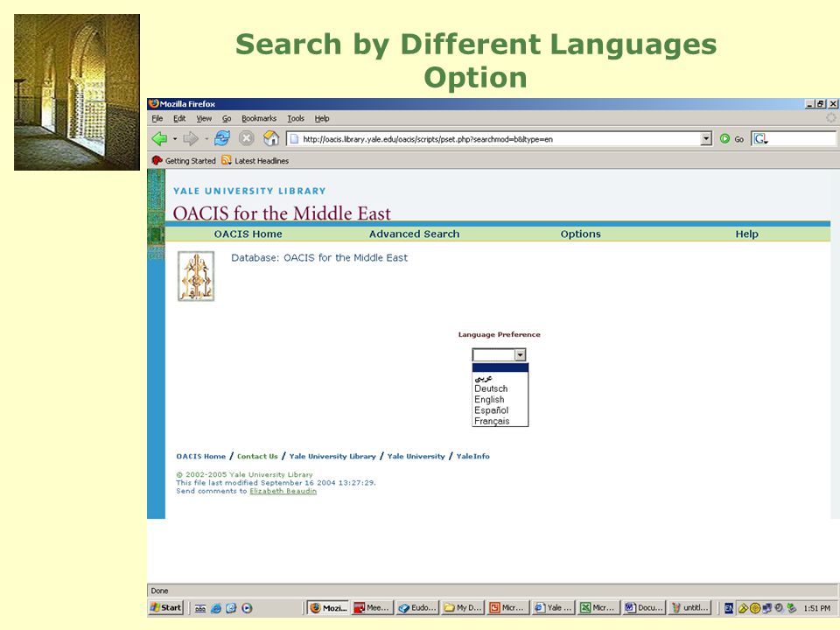Select the blank highlighted language option
The image size is (840, 630).
[500, 367]
